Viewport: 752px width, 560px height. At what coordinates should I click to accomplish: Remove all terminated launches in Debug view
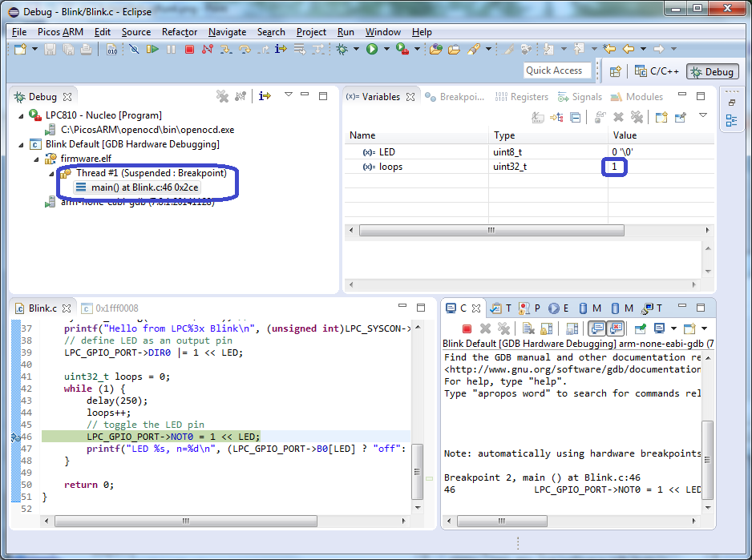point(222,96)
